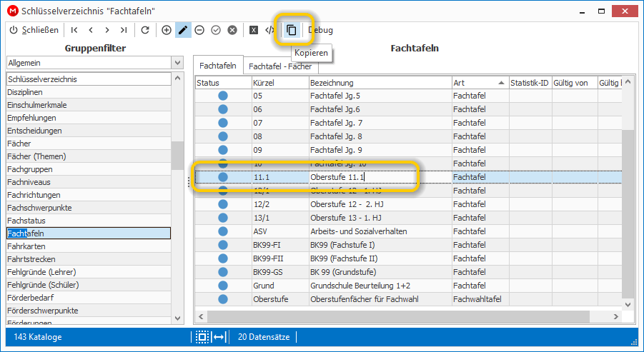
Task: Click the refresh icon in the toolbar
Action: pyautogui.click(x=145, y=30)
